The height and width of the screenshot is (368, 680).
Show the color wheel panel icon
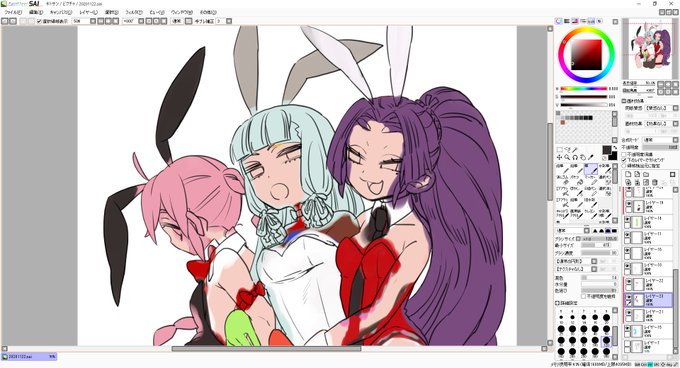[x=559, y=21]
